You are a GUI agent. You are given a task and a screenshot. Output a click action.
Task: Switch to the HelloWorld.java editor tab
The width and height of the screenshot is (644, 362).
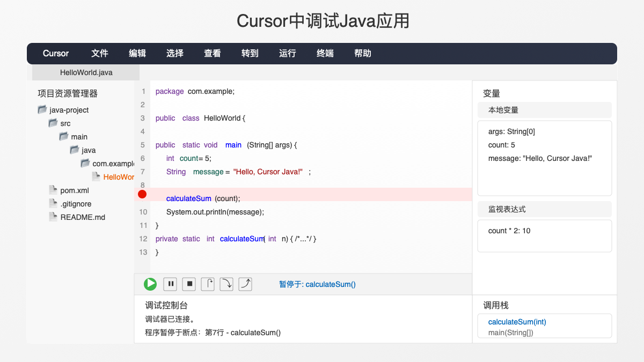click(x=86, y=72)
